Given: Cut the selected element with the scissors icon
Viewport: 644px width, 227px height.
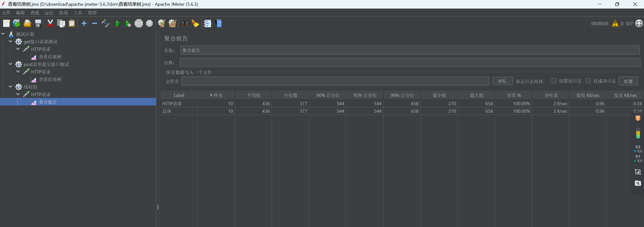Looking at the screenshot, I should click(50, 23).
